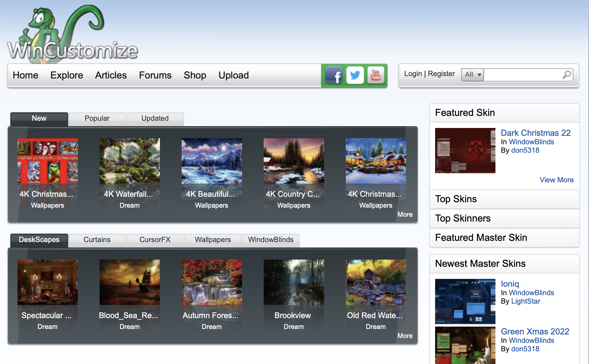589x364 pixels.
Task: Click More in the New items panel
Action: point(405,215)
